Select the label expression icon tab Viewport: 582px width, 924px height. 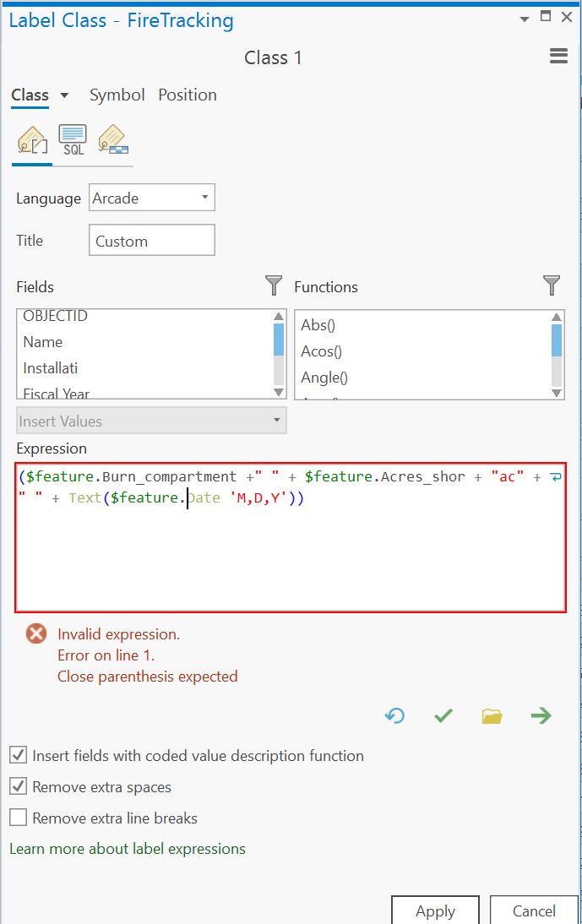(32, 140)
